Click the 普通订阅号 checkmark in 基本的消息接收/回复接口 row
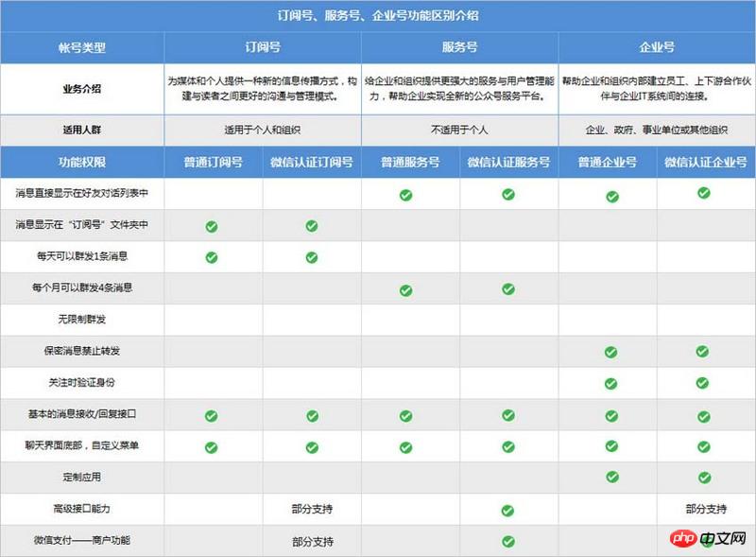The height and width of the screenshot is (557, 756). (211, 415)
